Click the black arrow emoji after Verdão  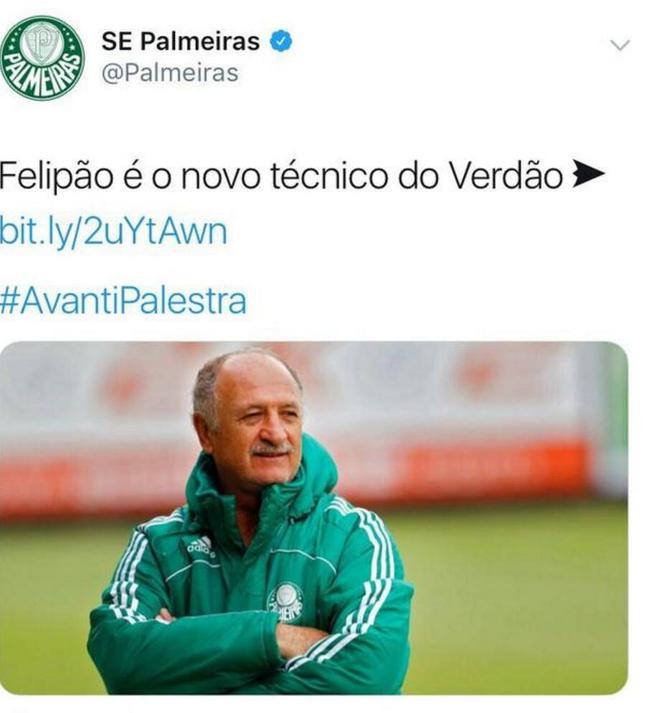pos(588,176)
